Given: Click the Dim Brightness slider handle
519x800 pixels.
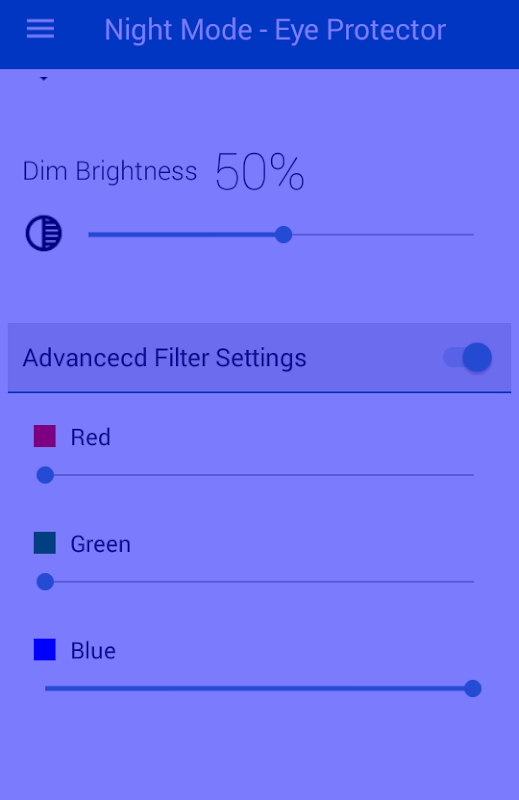Looking at the screenshot, I should [x=283, y=235].
